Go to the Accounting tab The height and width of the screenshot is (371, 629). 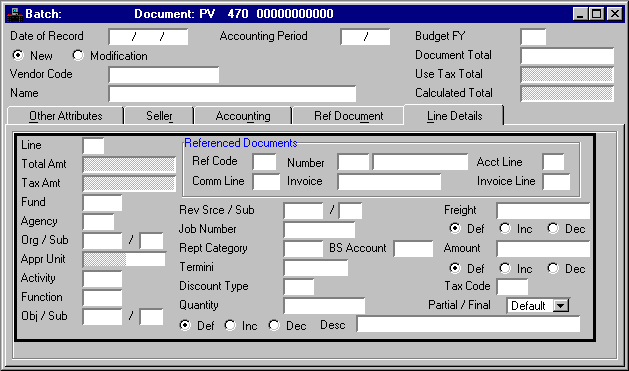click(243, 116)
